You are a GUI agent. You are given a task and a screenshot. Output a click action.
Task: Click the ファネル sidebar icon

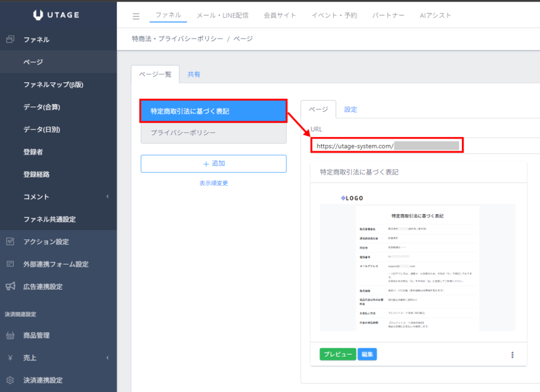tap(10, 40)
